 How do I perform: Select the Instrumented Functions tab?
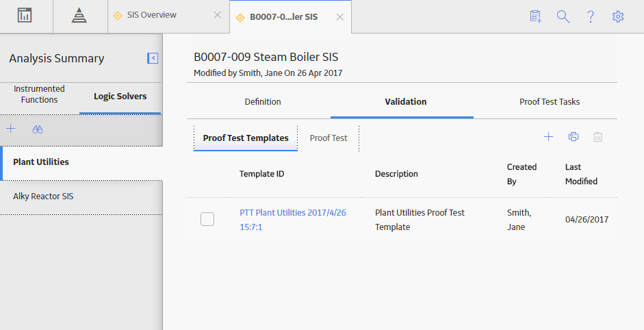pyautogui.click(x=39, y=94)
